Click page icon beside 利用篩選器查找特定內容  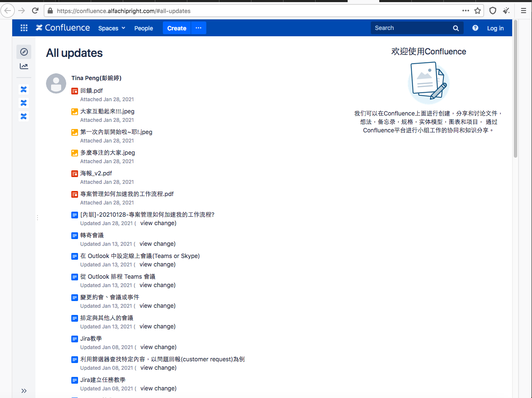pos(75,359)
